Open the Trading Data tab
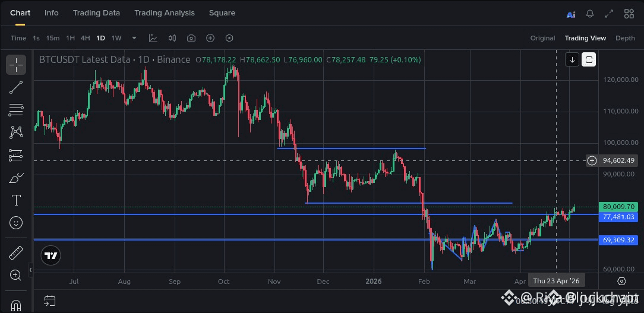Image resolution: width=644 pixels, height=313 pixels. click(96, 12)
